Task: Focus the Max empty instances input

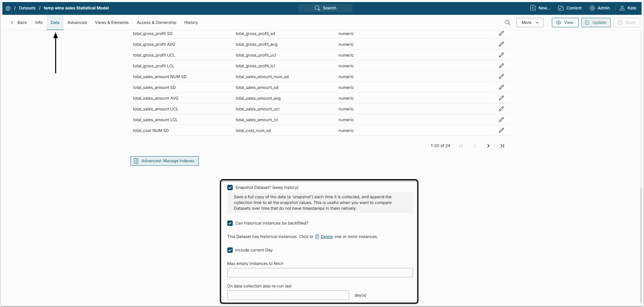Action: (x=320, y=273)
